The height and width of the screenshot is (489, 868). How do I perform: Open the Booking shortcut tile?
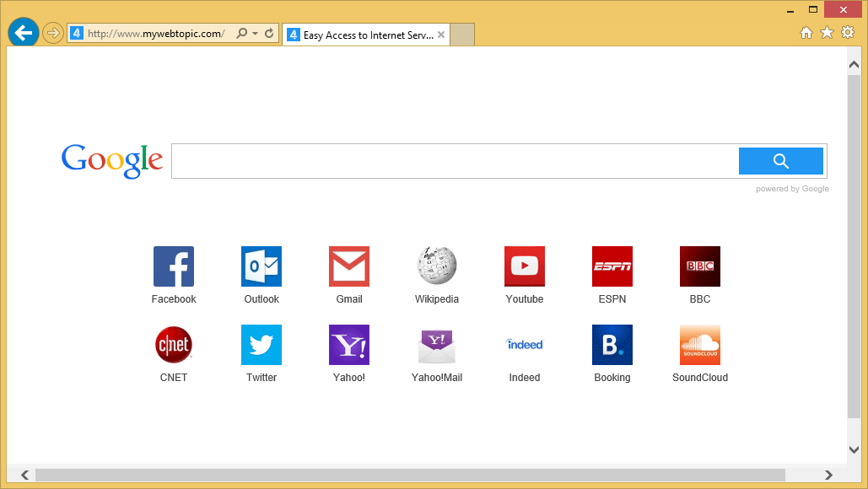[x=612, y=344]
